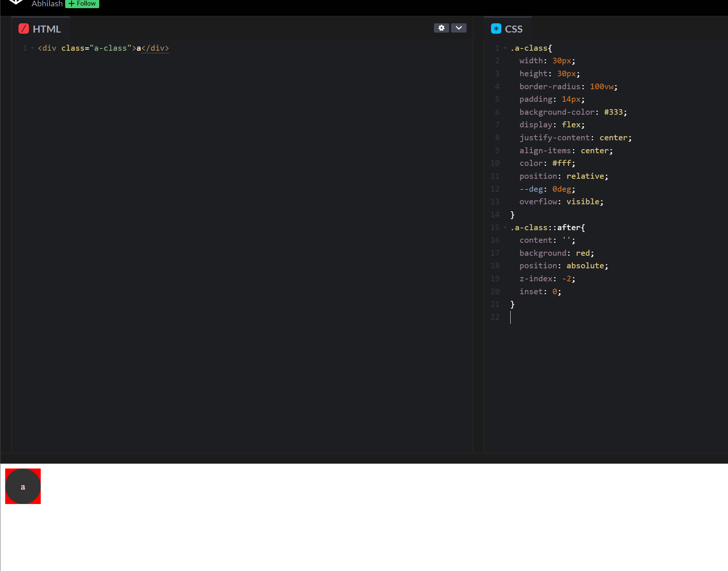Select the CSS editor tab title
The image size is (728, 571).
tap(514, 29)
